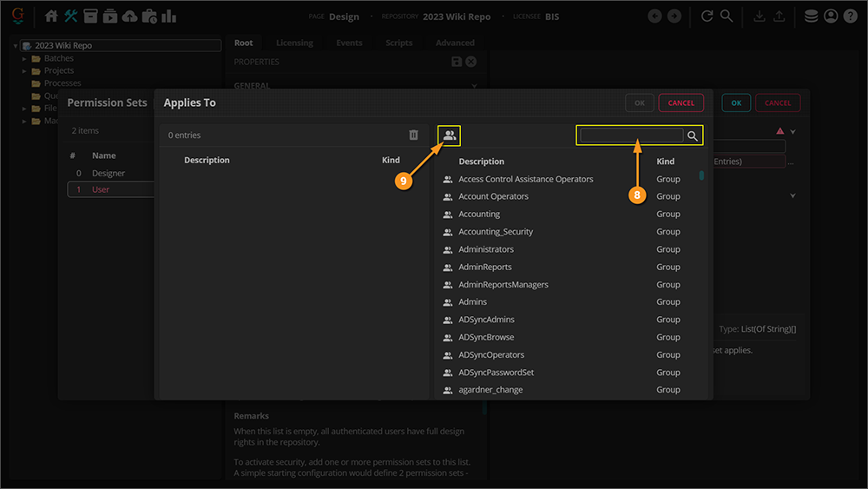Screen dimensions: 868x489
Task: Click Cancel in the Applies To dialog
Action: [x=681, y=102]
